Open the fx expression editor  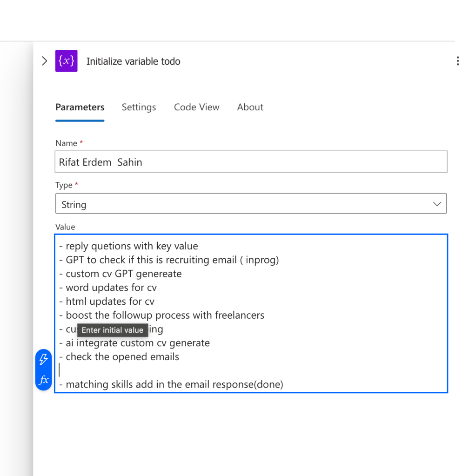click(44, 380)
